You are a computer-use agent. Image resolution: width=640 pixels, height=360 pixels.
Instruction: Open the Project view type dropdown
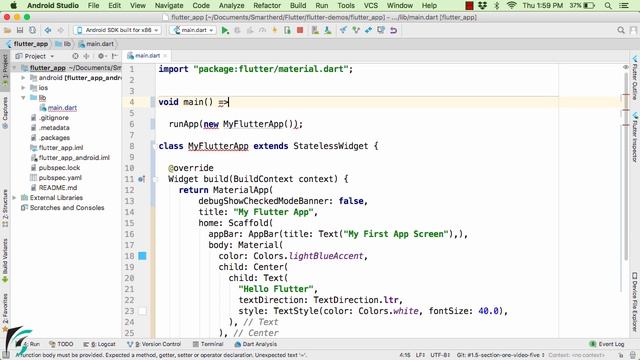coord(35,56)
